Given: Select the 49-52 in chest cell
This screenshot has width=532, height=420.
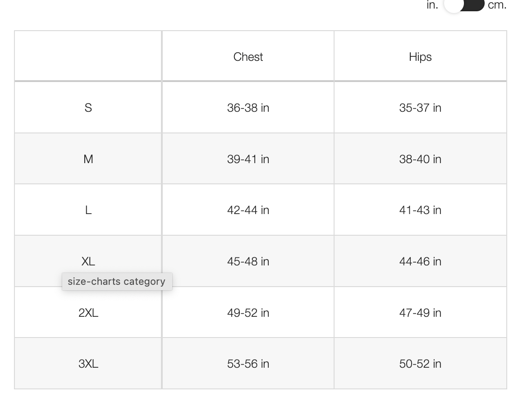Looking at the screenshot, I should click(248, 313).
